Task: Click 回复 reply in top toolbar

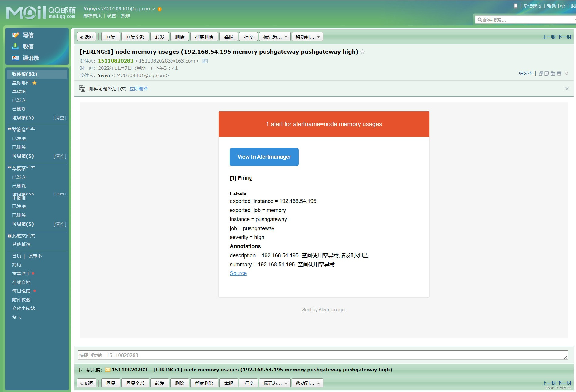Action: point(111,37)
